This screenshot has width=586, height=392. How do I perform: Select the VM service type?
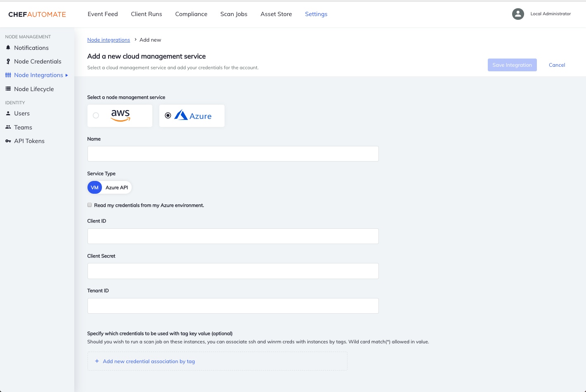[95, 187]
